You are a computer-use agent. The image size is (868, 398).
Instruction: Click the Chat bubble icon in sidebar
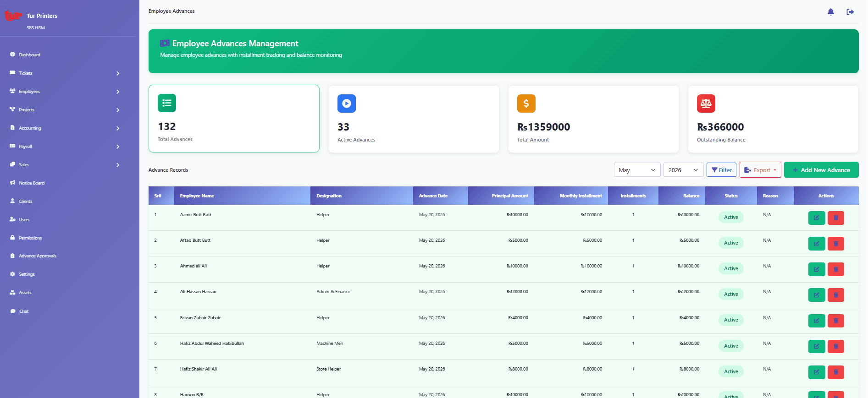tap(12, 311)
